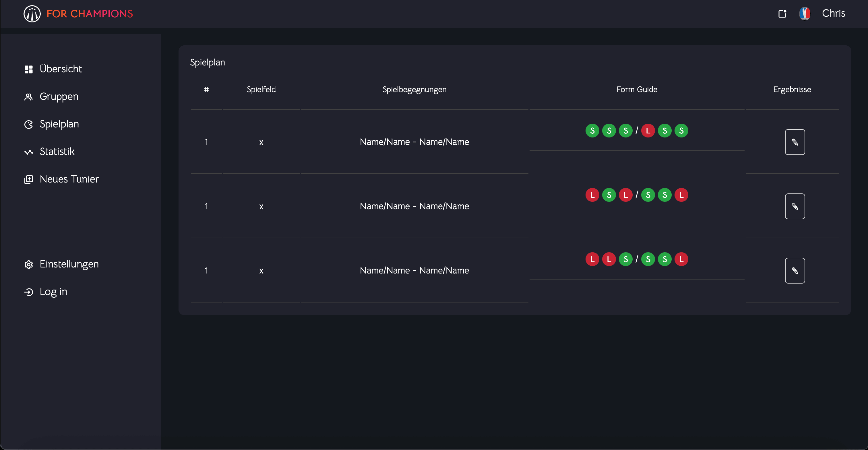Click Chris's profile avatar picture
The height and width of the screenshot is (450, 868).
[x=805, y=14]
